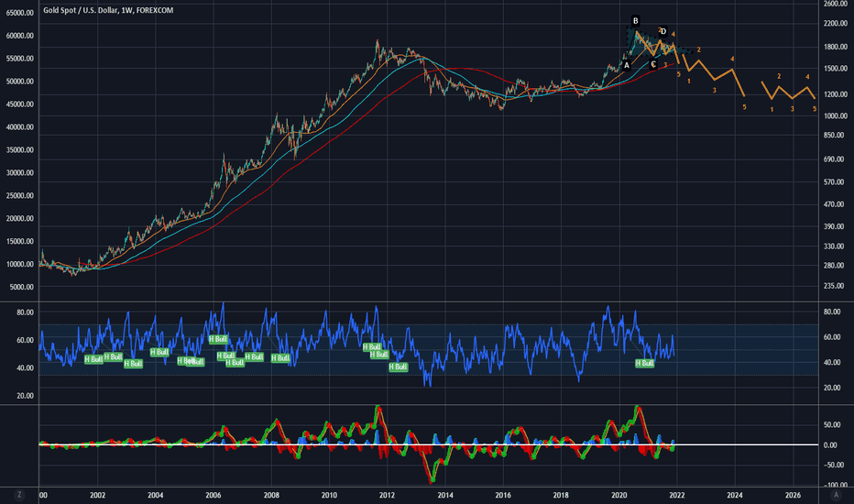The image size is (854, 504).
Task: Click the 2006 time axis label
Action: 213,495
